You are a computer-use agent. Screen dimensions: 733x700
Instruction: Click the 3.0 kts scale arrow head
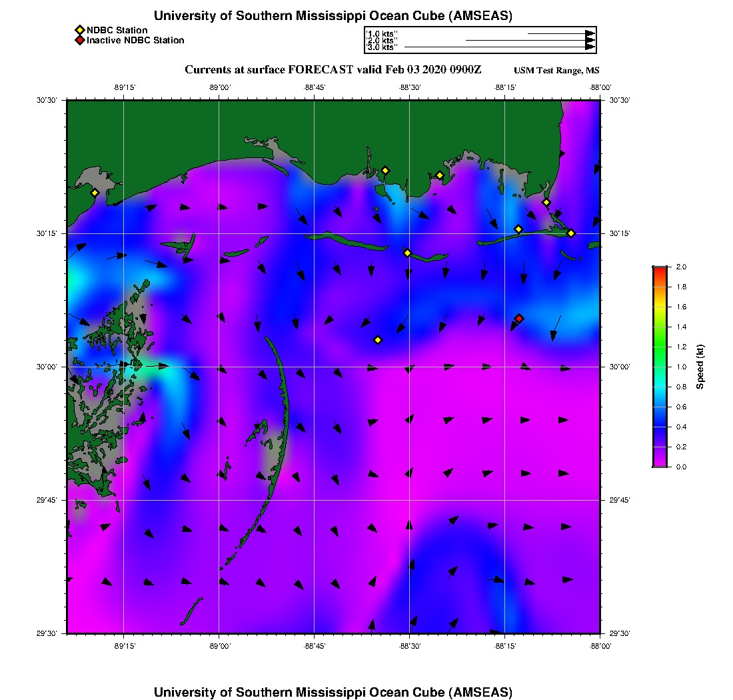(x=590, y=47)
